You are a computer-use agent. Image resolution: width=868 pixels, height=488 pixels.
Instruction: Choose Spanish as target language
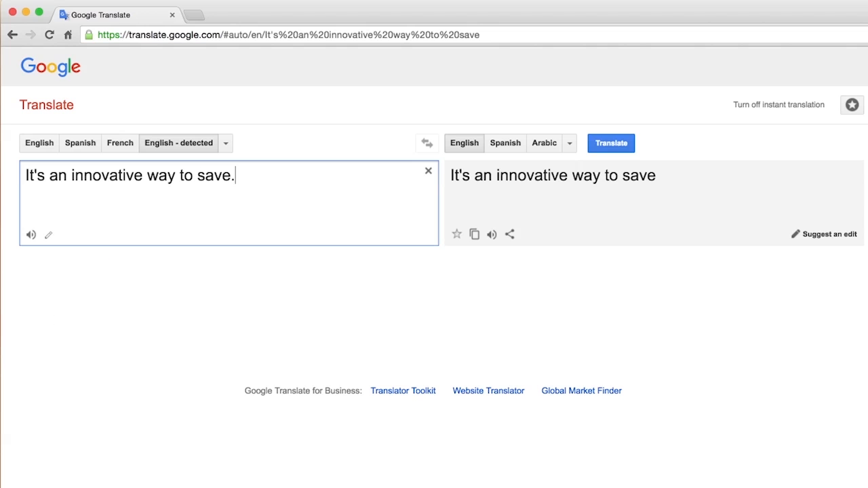click(505, 143)
